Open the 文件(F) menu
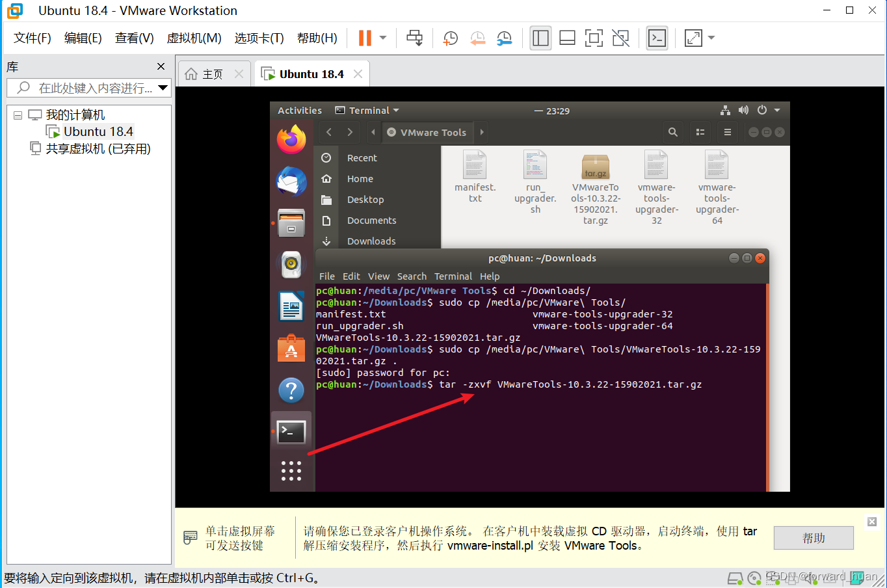887x588 pixels. (x=32, y=38)
